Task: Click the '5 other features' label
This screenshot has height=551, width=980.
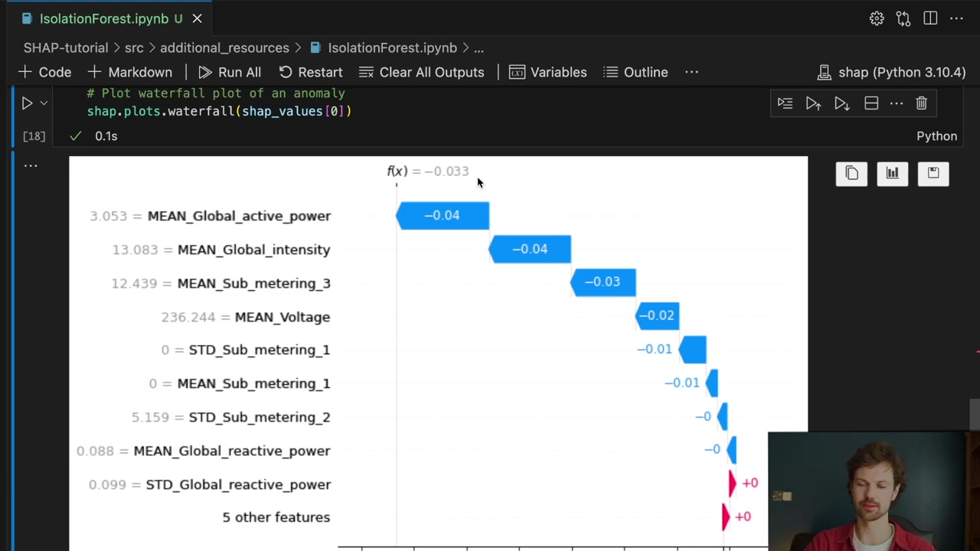Action: 276,517
